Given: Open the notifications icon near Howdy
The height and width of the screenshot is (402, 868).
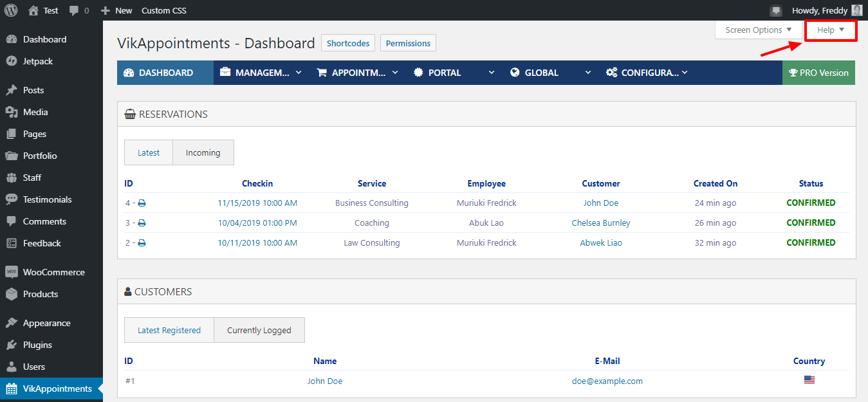Looking at the screenshot, I should [x=776, y=10].
